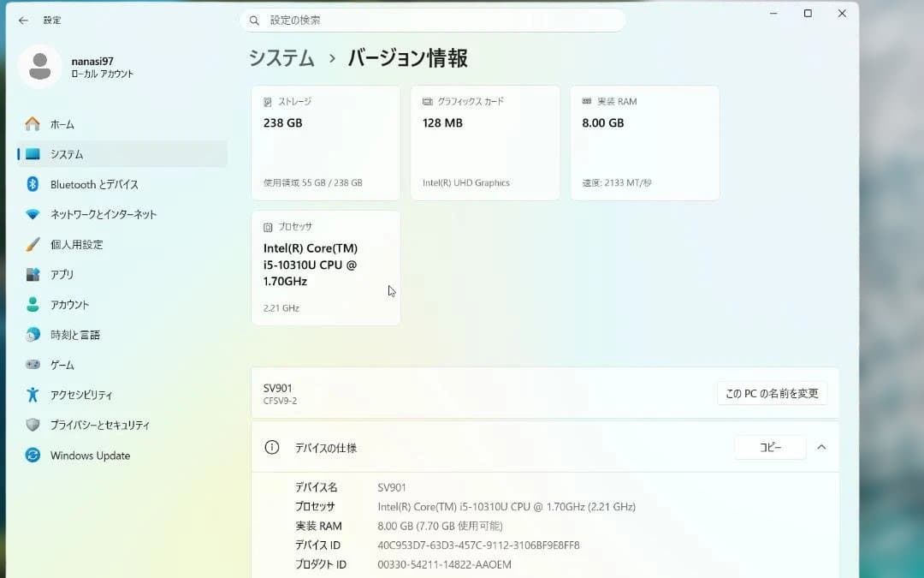This screenshot has width=924, height=578.
Task: Click the デバイス ID value text
Action: coord(478,545)
